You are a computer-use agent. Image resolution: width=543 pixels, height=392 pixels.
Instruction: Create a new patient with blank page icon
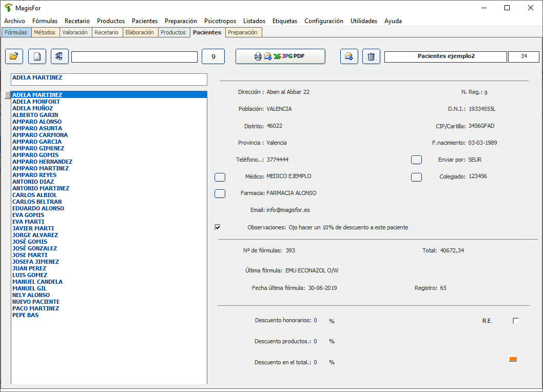[37, 56]
